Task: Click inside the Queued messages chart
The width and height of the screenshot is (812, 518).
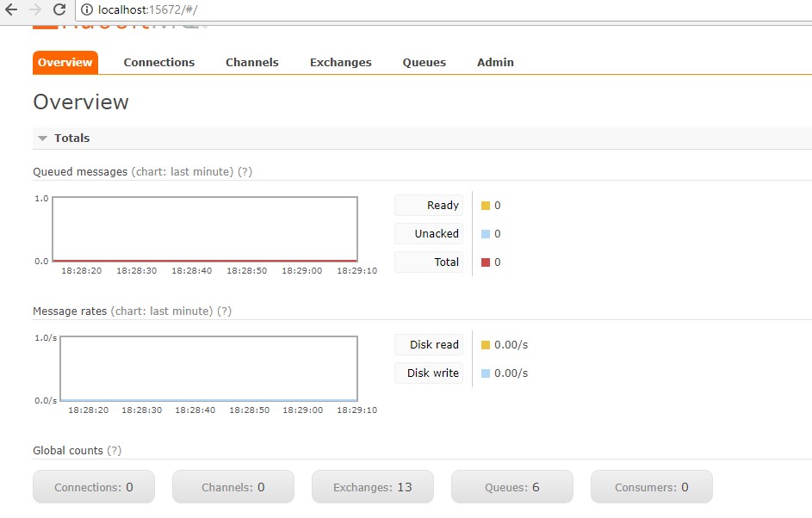Action: click(205, 229)
